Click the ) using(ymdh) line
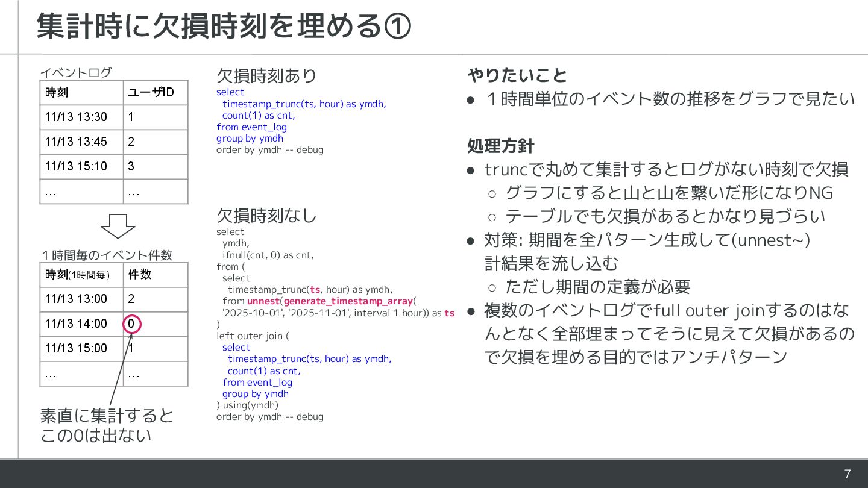 click(x=247, y=405)
